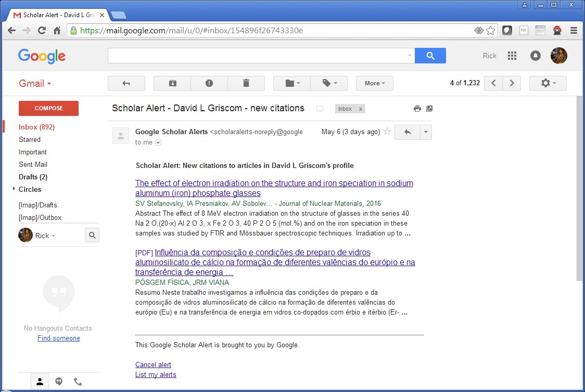Open the More actions dropdown
The height and width of the screenshot is (392, 585).
[x=375, y=83]
